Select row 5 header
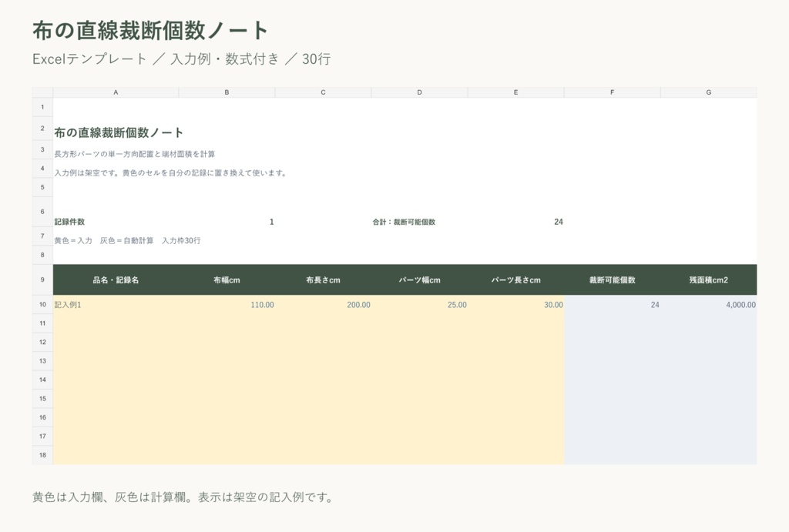 coord(43,188)
